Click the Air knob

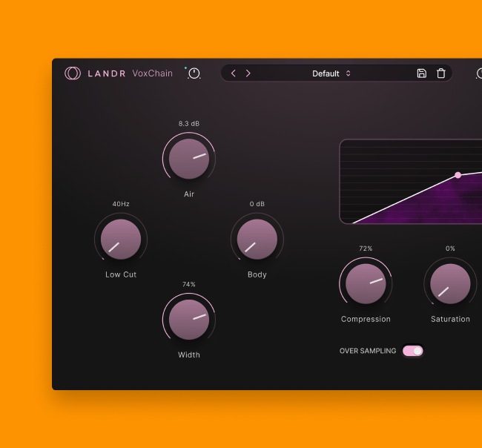click(x=189, y=159)
